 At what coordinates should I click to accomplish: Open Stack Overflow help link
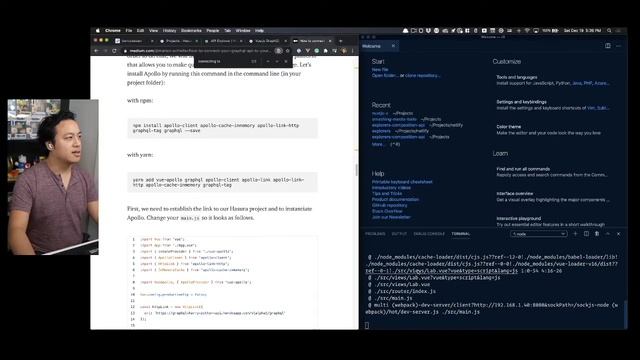tap(387, 211)
